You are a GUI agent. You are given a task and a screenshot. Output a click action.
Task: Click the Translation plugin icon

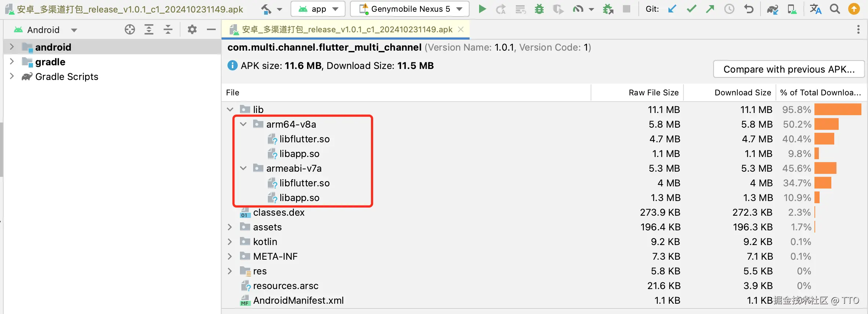pyautogui.click(x=816, y=9)
